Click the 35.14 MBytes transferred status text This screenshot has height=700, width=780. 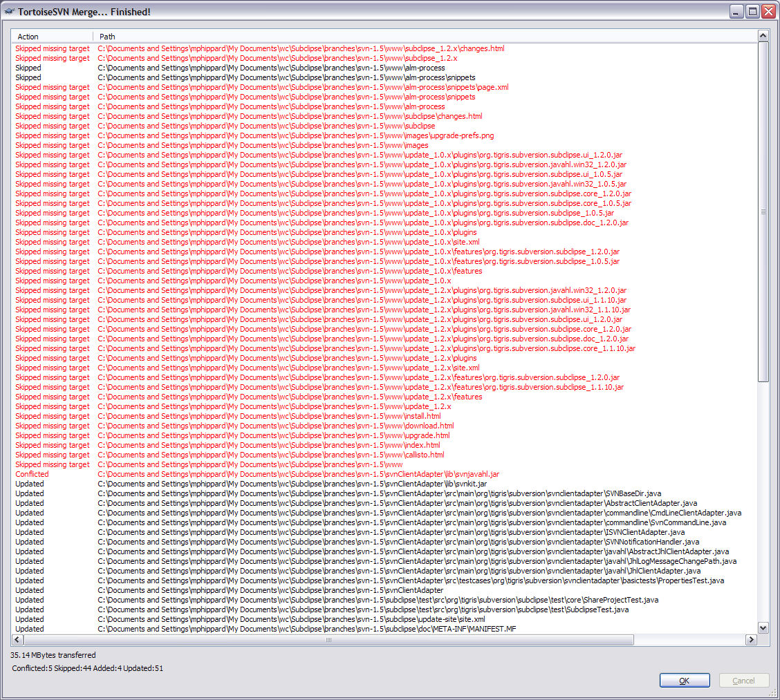[53, 655]
